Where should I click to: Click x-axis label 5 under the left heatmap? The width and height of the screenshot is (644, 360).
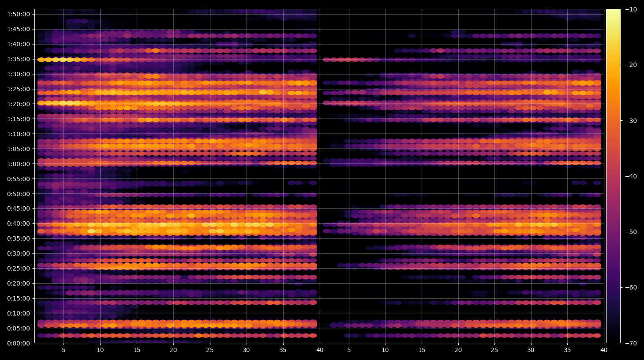tap(64, 350)
